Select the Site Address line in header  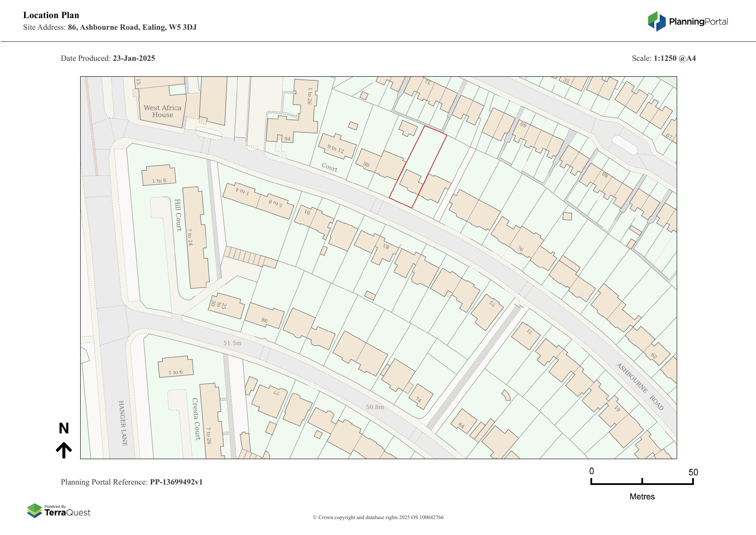pos(110,27)
